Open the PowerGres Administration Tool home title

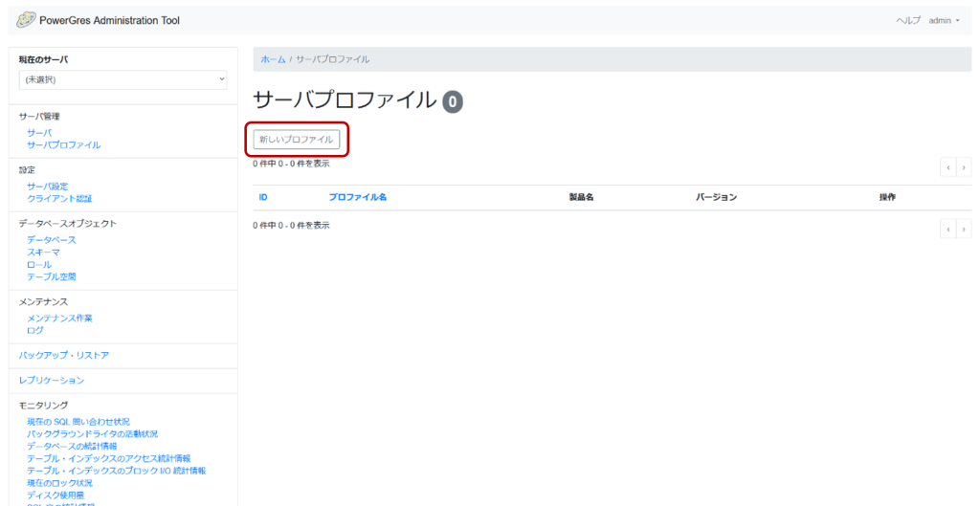pyautogui.click(x=109, y=21)
